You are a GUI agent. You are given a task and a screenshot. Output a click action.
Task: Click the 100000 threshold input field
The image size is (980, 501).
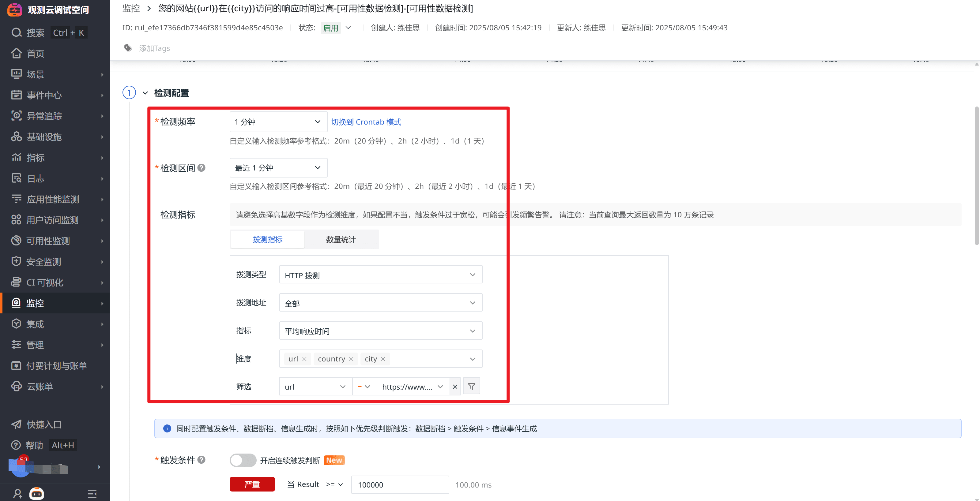coord(399,484)
